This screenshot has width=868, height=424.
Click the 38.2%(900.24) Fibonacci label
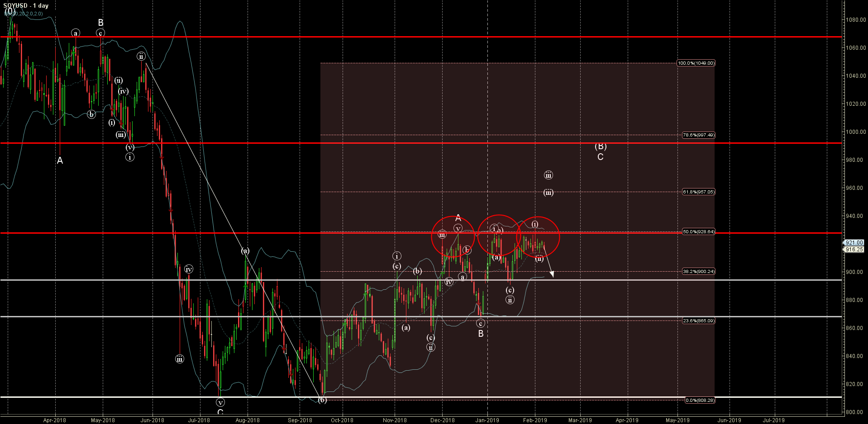tap(698, 271)
